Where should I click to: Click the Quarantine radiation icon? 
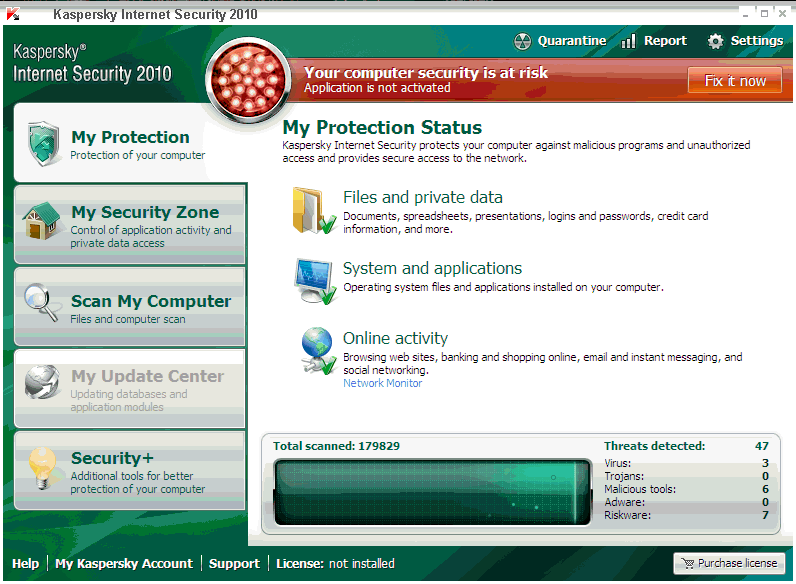point(522,42)
